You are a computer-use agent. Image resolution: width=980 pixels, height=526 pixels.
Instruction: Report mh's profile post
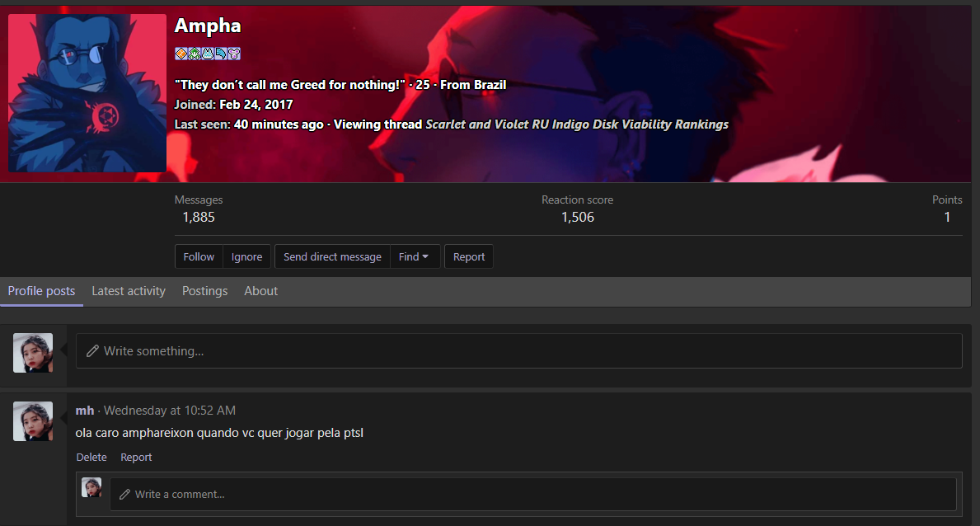coord(136,458)
